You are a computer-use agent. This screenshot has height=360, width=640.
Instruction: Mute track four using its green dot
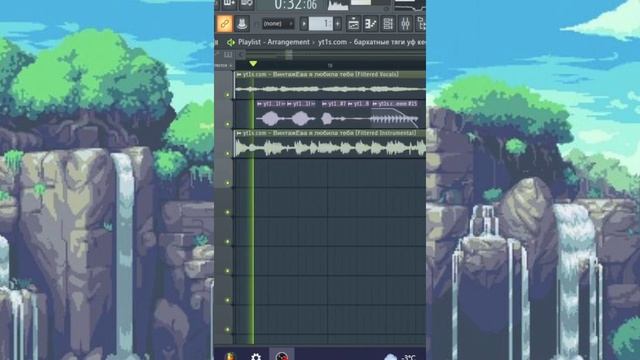click(228, 183)
